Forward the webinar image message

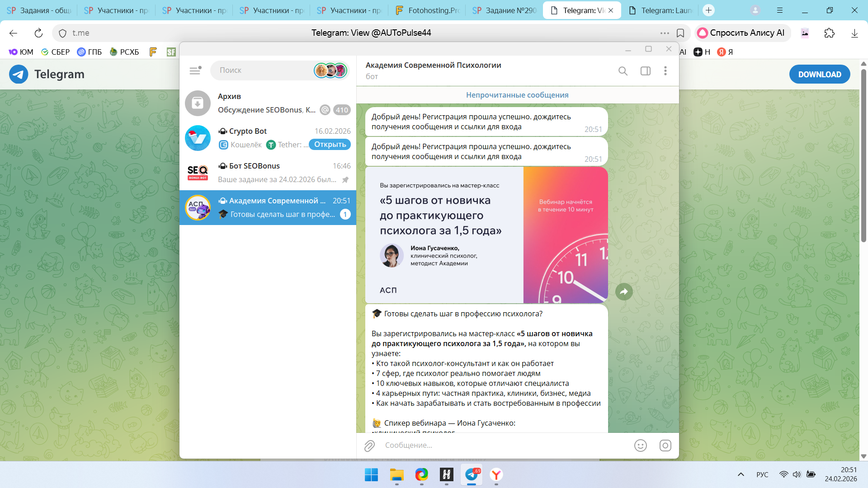coord(624,291)
